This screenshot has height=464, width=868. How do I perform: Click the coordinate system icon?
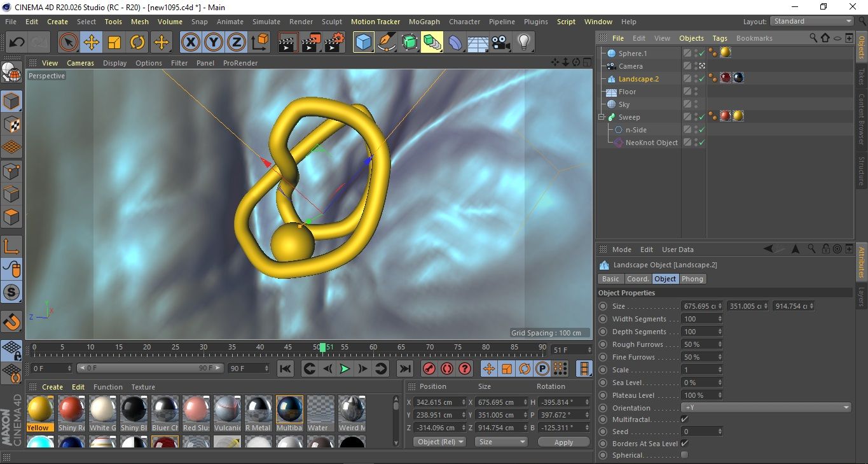coord(259,43)
